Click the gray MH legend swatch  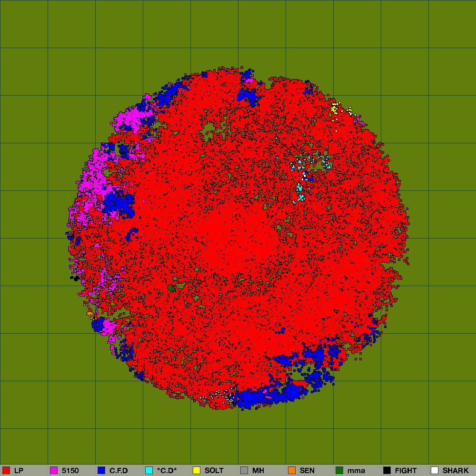[244, 470]
